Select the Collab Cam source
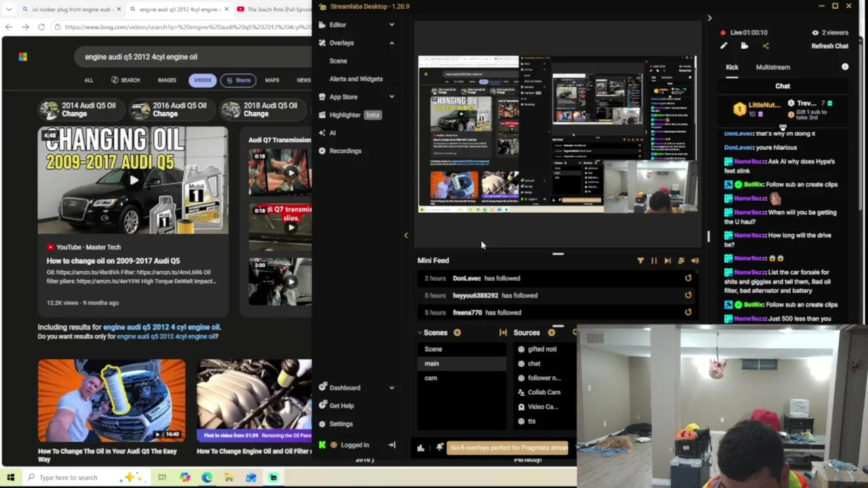The width and height of the screenshot is (868, 488). [x=545, y=392]
